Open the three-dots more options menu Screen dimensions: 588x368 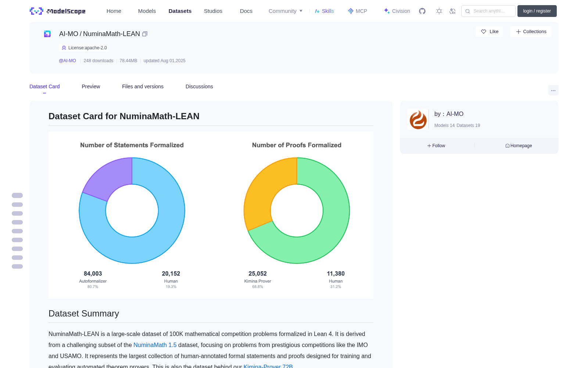pos(553,90)
